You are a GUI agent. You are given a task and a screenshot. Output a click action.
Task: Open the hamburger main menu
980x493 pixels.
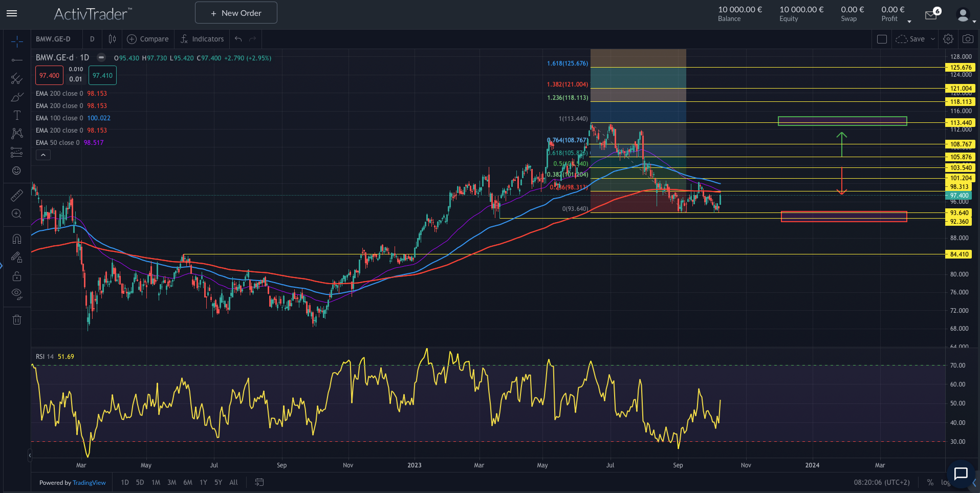coord(12,13)
